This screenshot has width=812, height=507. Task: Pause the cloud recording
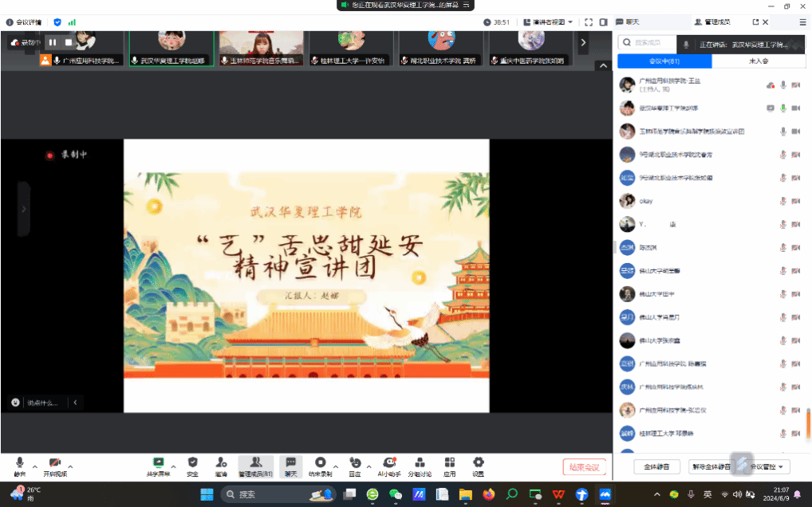point(53,42)
